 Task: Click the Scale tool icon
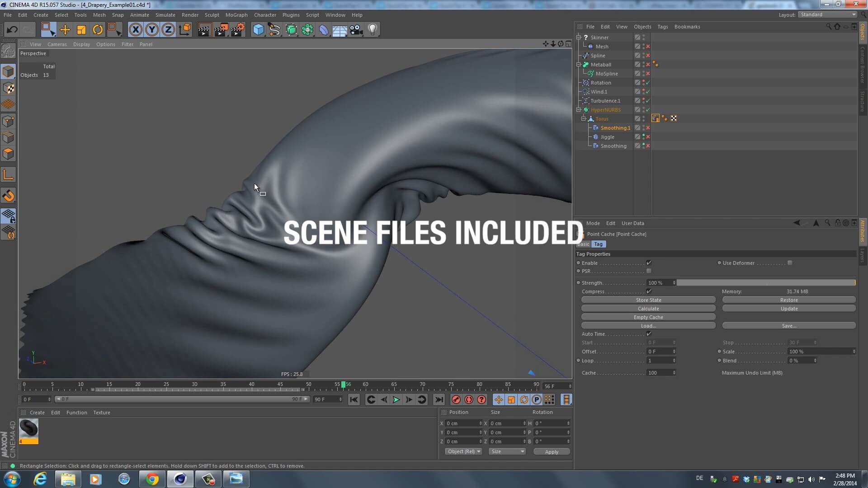click(x=81, y=30)
